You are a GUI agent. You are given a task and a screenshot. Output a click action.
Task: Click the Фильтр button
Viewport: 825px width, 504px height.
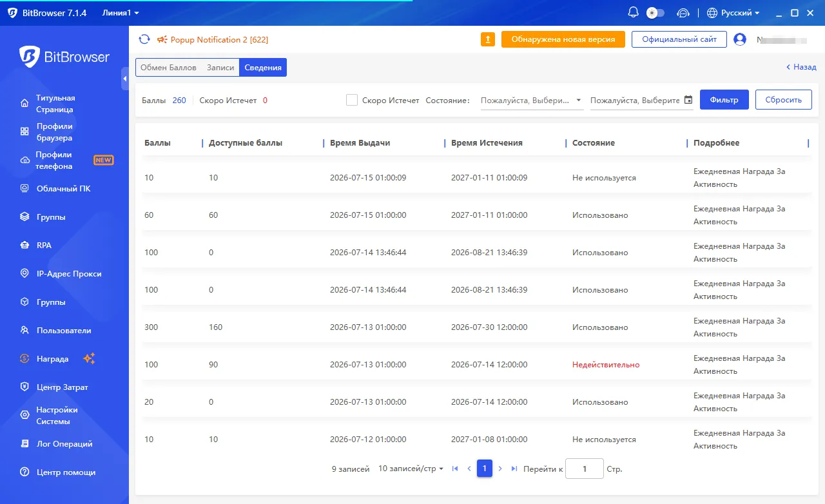point(724,100)
